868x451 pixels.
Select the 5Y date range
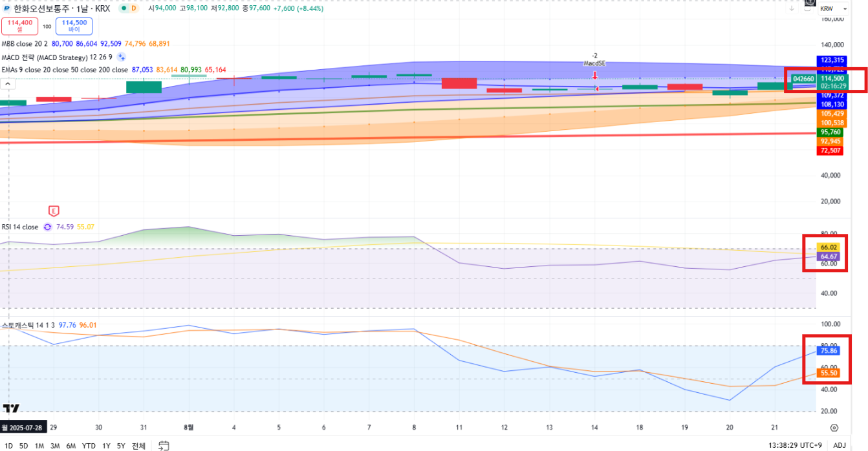(121, 445)
